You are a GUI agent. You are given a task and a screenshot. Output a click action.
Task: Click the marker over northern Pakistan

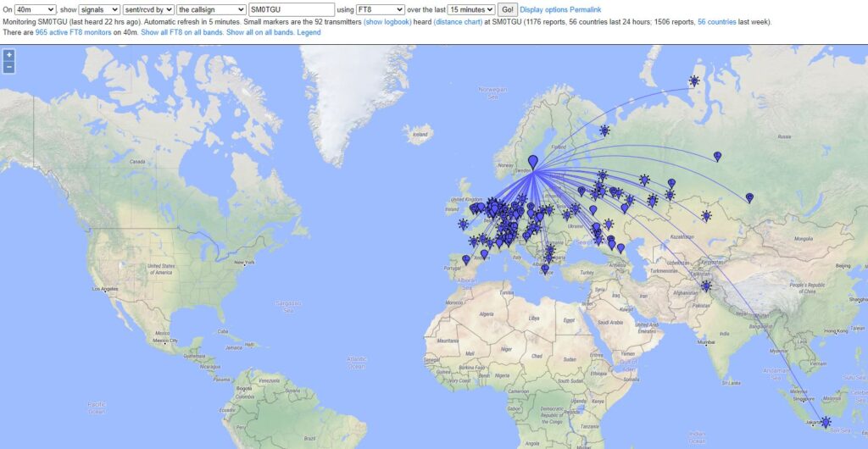click(x=706, y=286)
